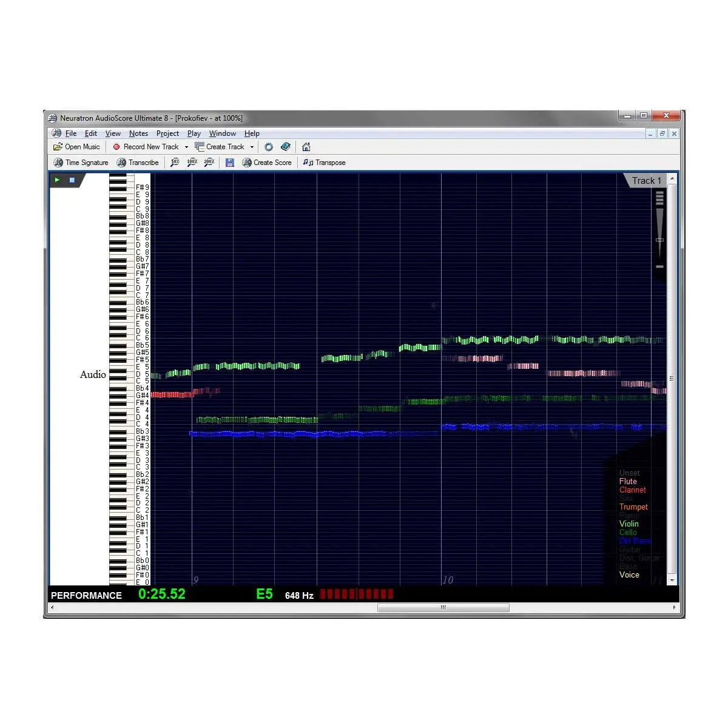Screen dimensions: 728x728
Task: Expand the Record New Track dropdown arrow
Action: pyautogui.click(x=186, y=146)
